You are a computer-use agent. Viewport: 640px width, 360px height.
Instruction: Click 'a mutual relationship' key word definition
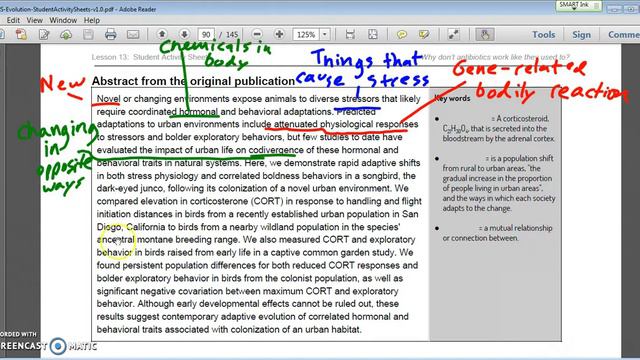[518, 228]
